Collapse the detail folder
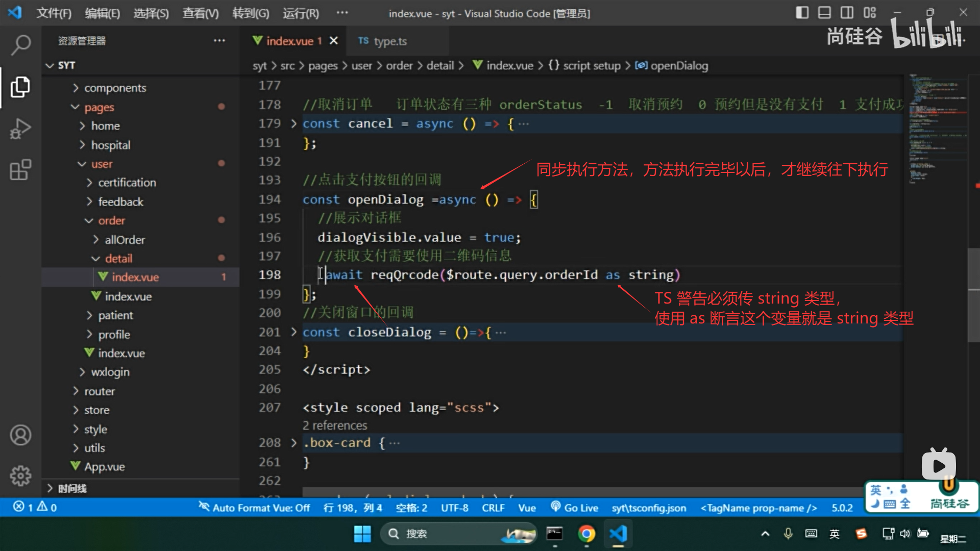This screenshot has height=551, width=980. [118, 259]
